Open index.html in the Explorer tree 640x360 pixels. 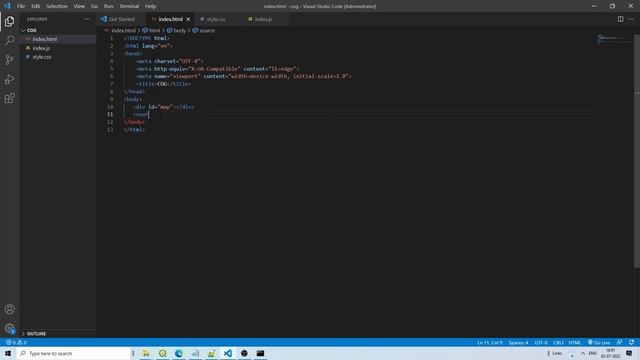coord(44,39)
